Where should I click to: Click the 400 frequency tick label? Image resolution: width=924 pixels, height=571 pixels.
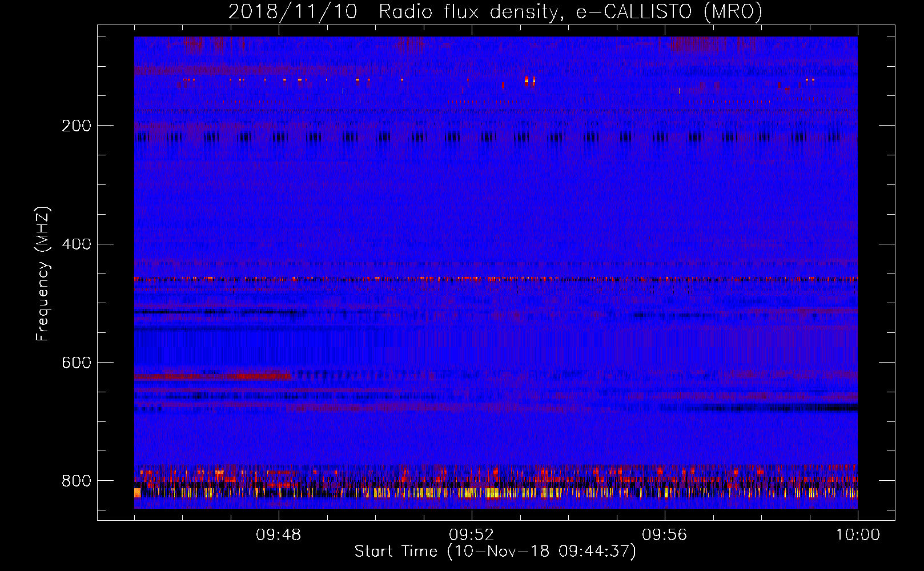click(x=77, y=244)
